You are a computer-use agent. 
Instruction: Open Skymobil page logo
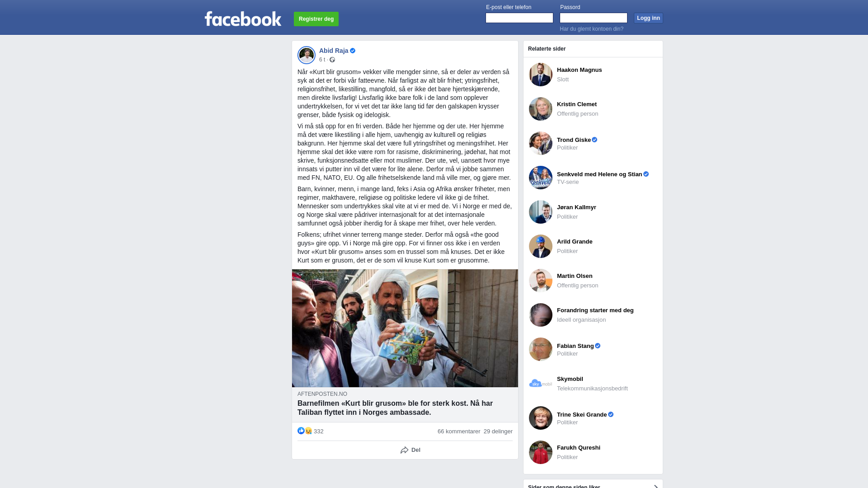pyautogui.click(x=541, y=384)
